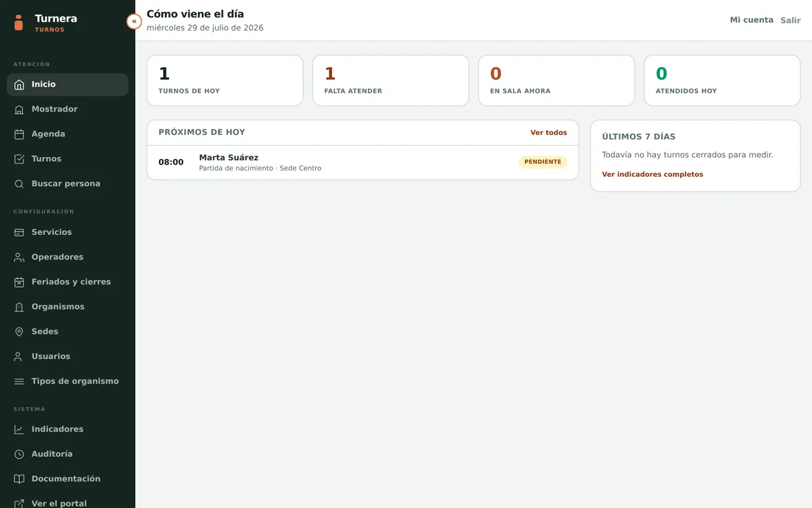Click 'Partida de nacimiento · Sede Centro' text
The width and height of the screenshot is (812, 508).
point(260,169)
